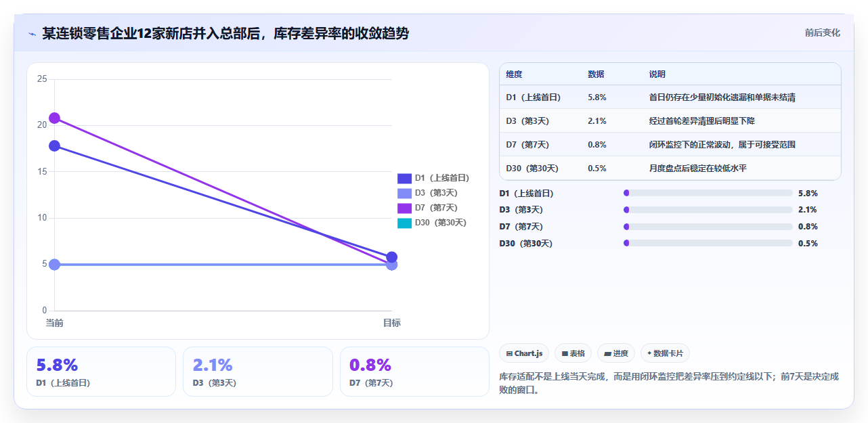
Task: Click the dark blue D1 point at 当前
Action: coord(54,146)
